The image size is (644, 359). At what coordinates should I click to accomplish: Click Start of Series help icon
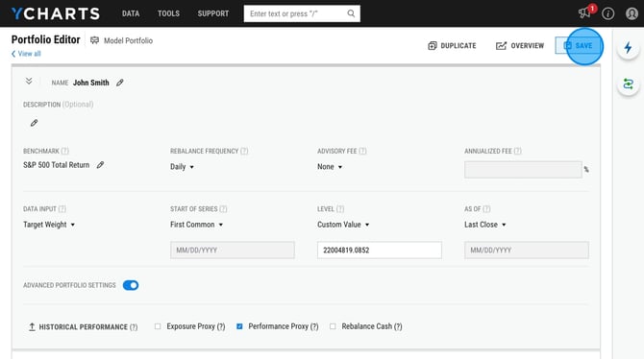(x=223, y=209)
